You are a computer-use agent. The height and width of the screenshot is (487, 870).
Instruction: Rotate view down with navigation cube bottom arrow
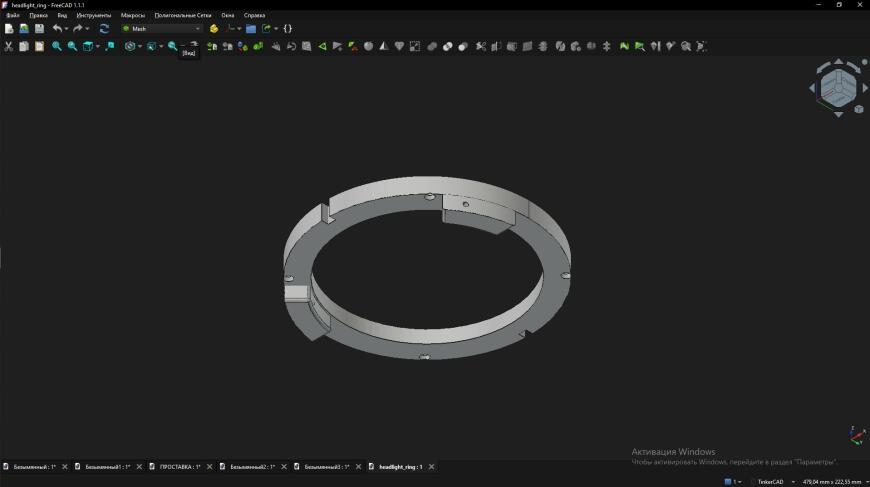[x=838, y=114]
